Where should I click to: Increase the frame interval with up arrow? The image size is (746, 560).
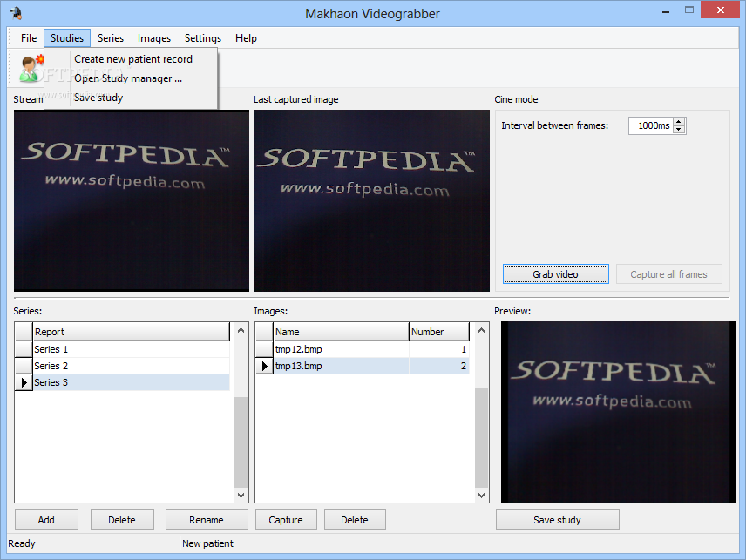[679, 122]
